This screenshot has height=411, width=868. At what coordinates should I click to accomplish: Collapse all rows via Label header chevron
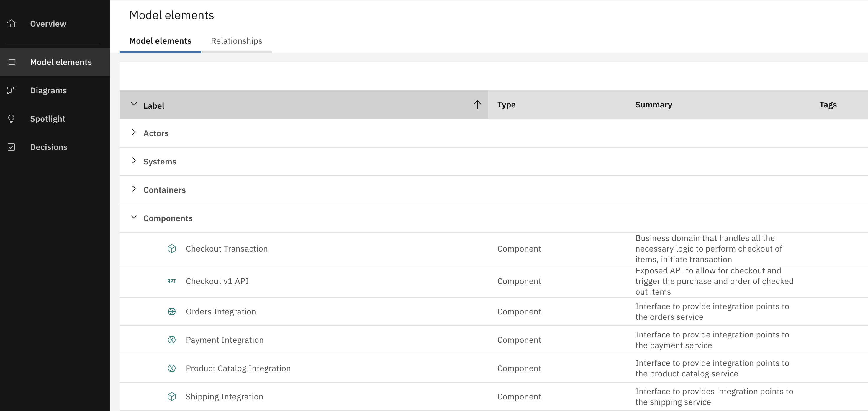pyautogui.click(x=134, y=104)
